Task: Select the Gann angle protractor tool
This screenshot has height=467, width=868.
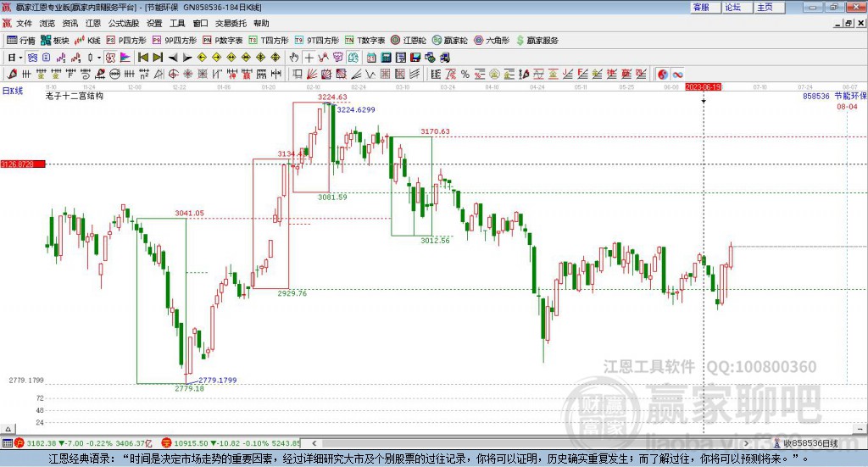Action: coord(159,74)
